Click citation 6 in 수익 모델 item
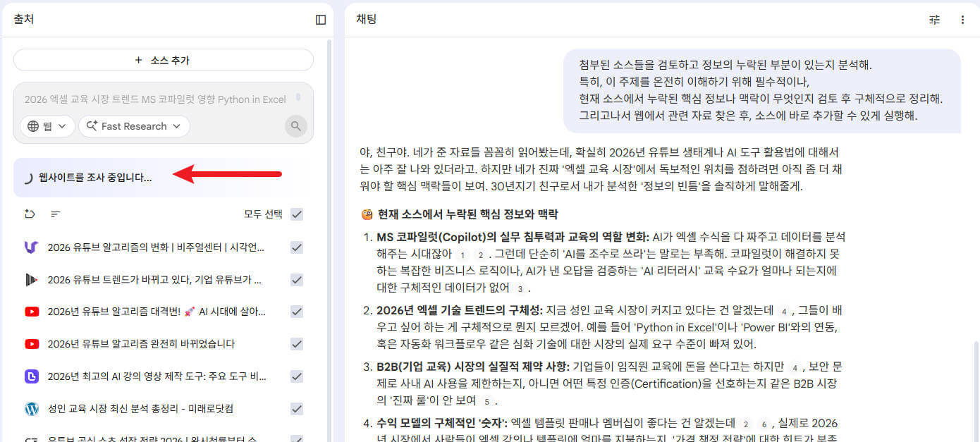This screenshot has height=442, width=980. point(764,424)
